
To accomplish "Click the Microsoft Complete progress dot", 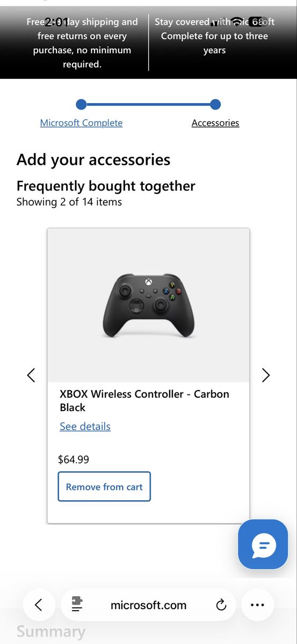I will tap(81, 104).
